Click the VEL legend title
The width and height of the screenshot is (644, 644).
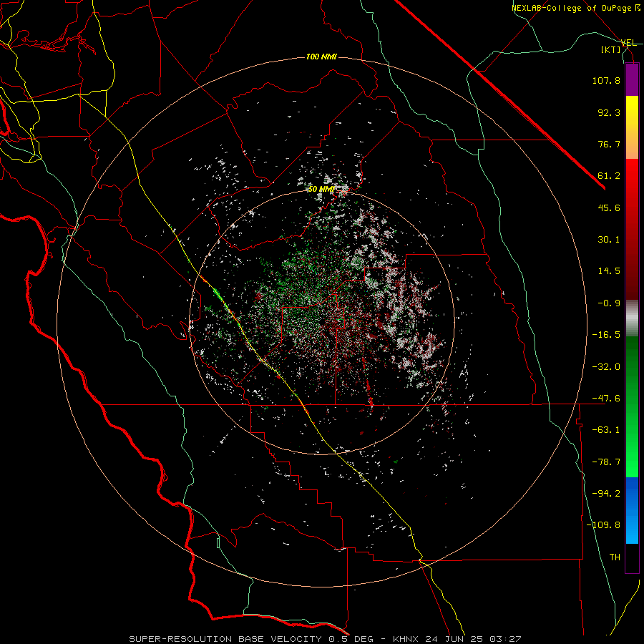628,43
